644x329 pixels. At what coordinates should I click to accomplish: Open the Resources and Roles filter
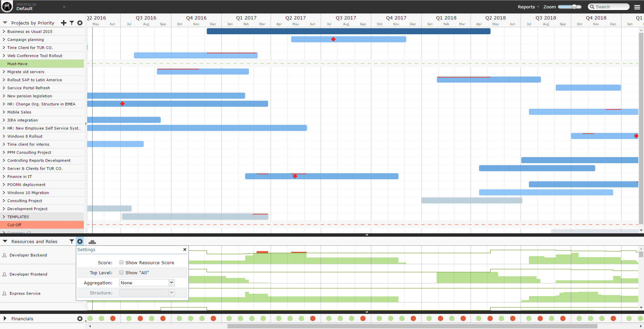point(72,241)
